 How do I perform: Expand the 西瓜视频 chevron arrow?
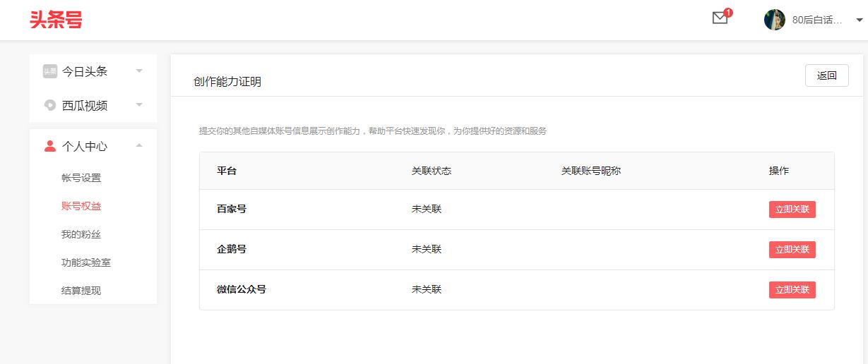(139, 105)
